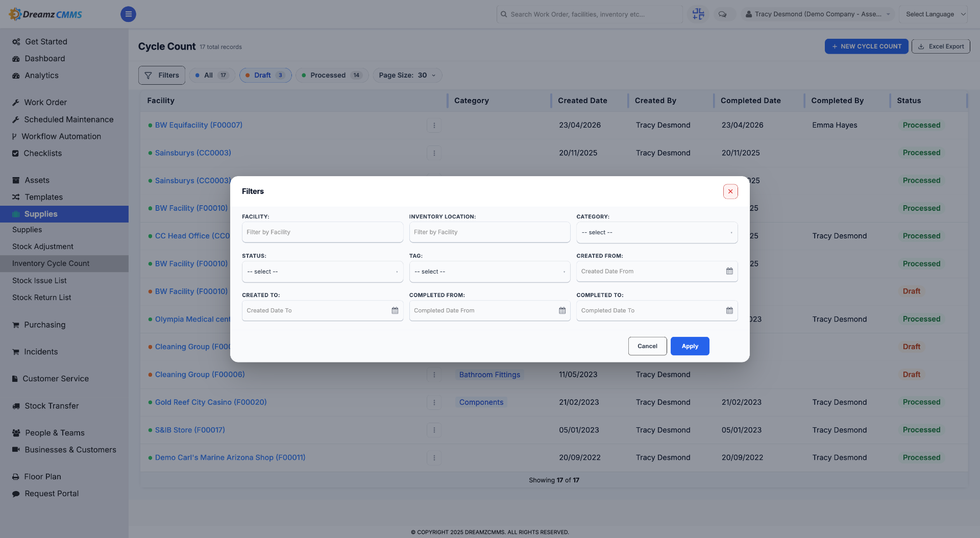The height and width of the screenshot is (538, 980).
Task: Click the global search field
Action: [590, 14]
